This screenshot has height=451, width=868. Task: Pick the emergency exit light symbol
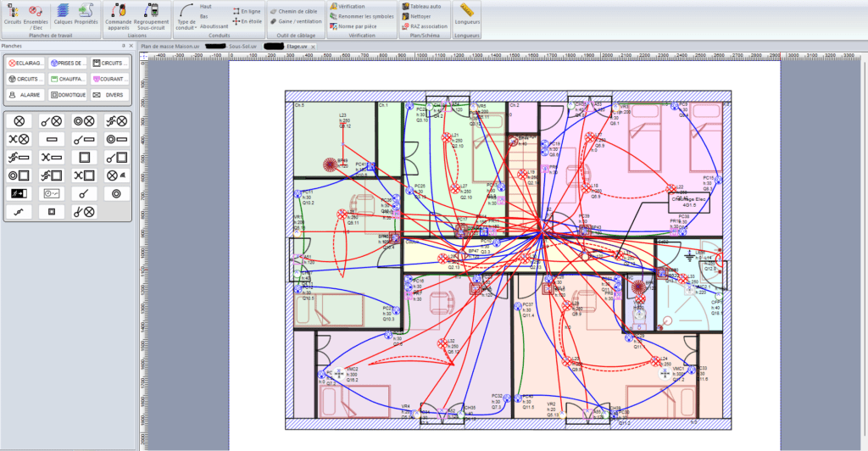coord(19,193)
